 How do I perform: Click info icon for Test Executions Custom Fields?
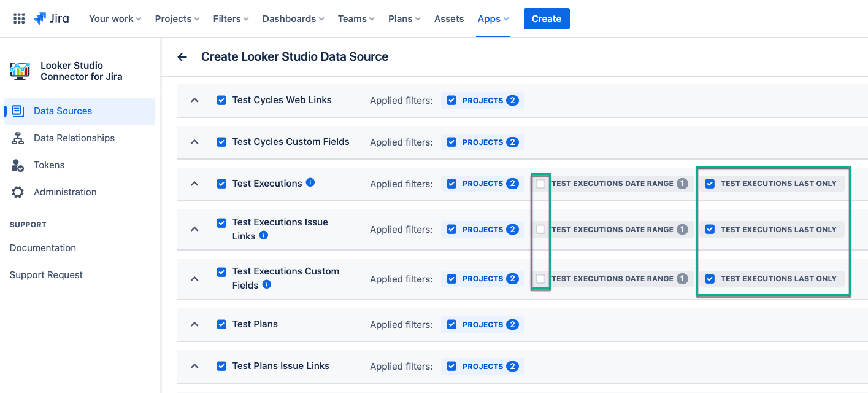[x=267, y=284]
